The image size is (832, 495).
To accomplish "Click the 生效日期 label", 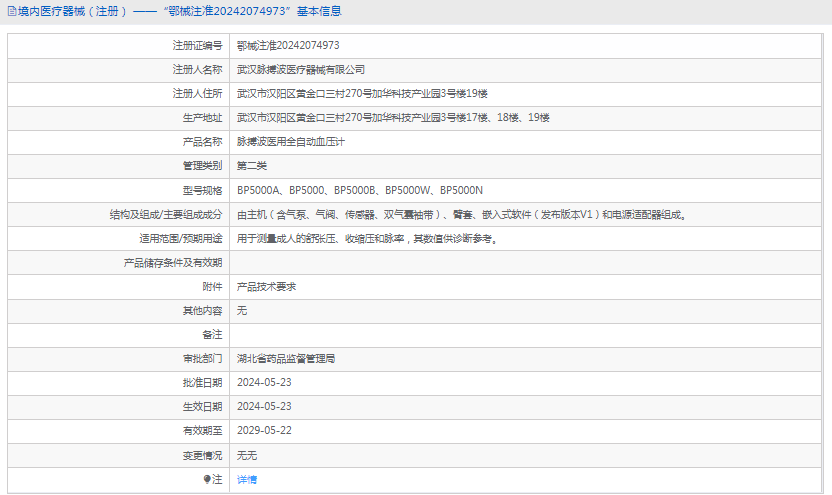I will pyautogui.click(x=203, y=407).
